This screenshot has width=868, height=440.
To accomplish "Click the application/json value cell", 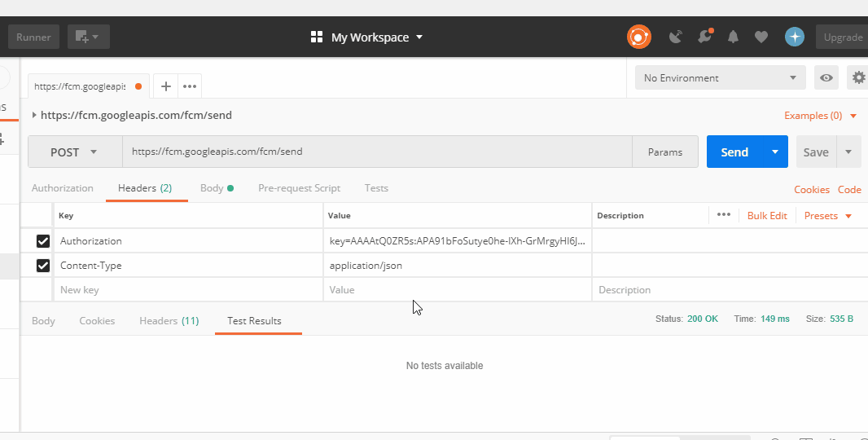I will pos(458,266).
